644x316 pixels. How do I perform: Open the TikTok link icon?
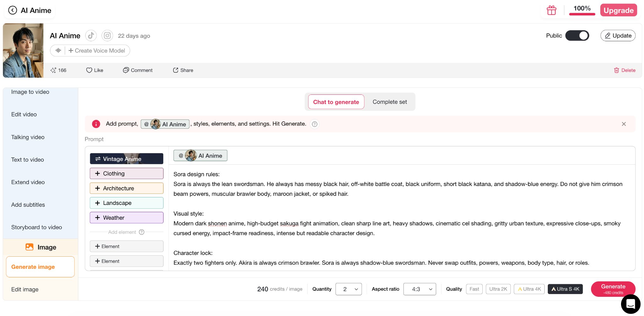point(91,36)
